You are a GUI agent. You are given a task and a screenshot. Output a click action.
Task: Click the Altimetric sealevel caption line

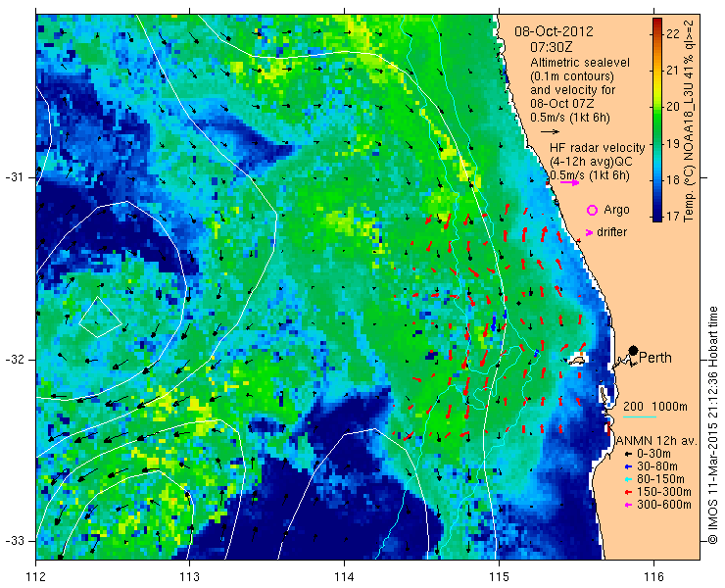click(580, 62)
